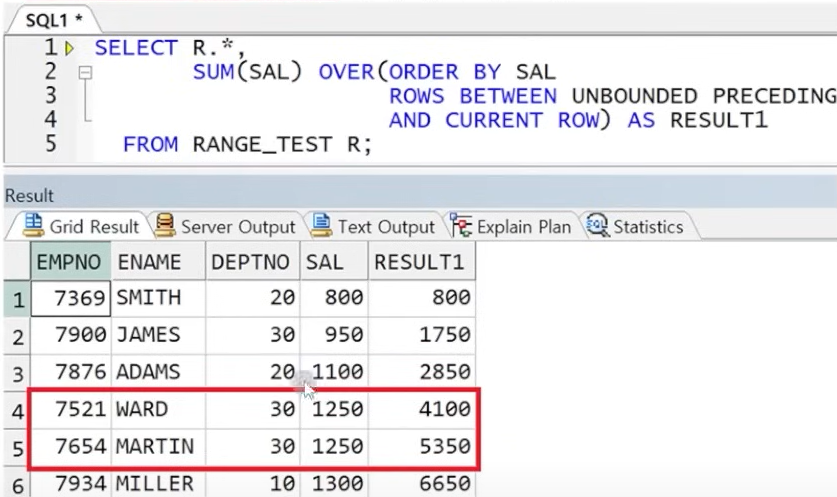Click cell with EMPNO 7900
The height and width of the screenshot is (497, 837).
[71, 336]
